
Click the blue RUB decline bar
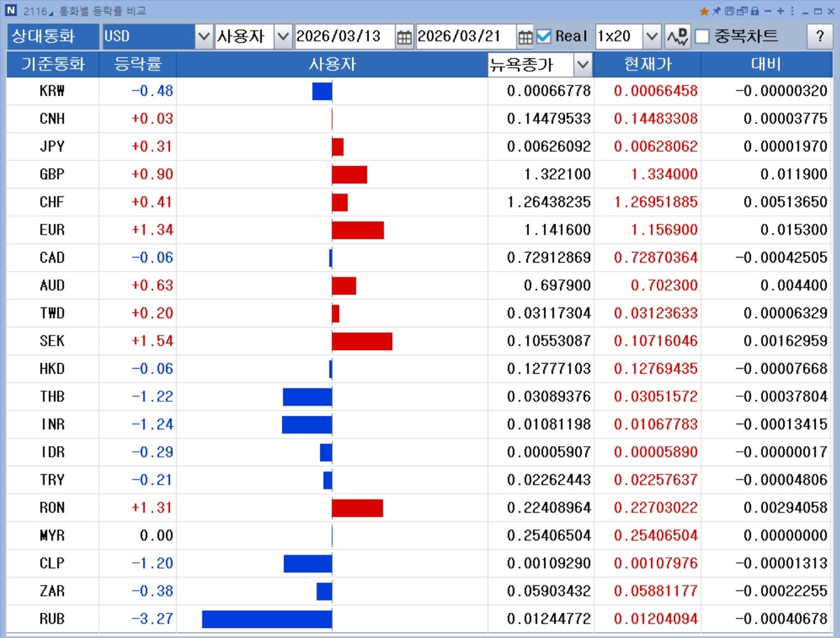click(x=266, y=619)
